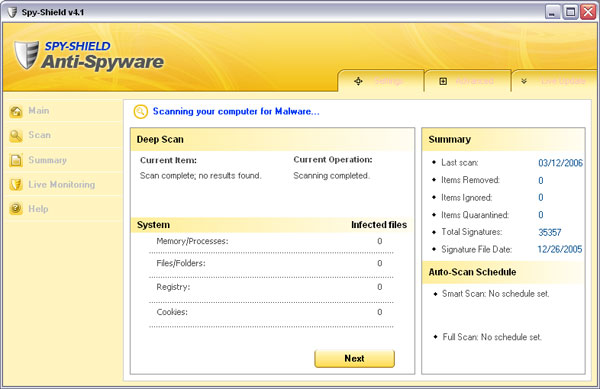Click the Memory/Processes row label
The height and width of the screenshot is (389, 600).
pyautogui.click(x=192, y=241)
